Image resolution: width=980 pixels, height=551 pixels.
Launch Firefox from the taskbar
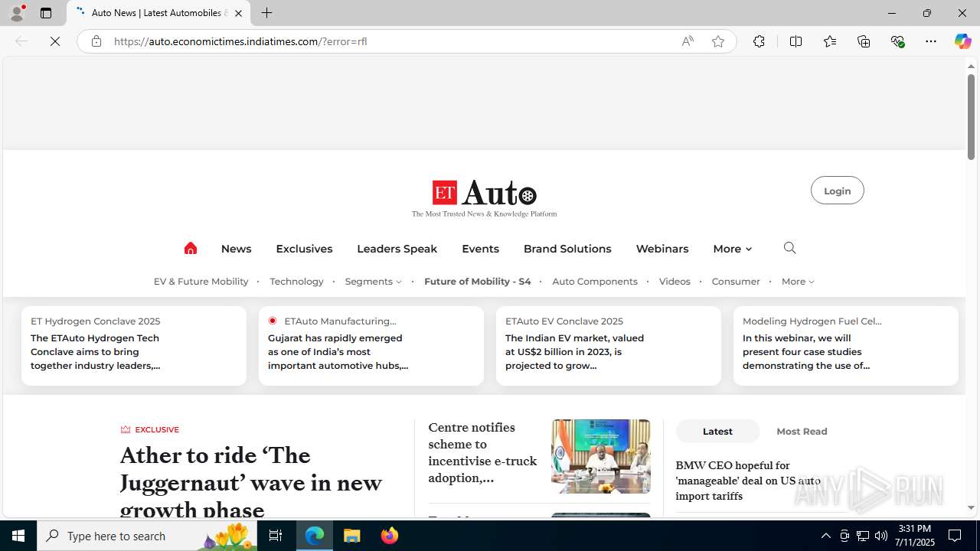click(x=390, y=536)
